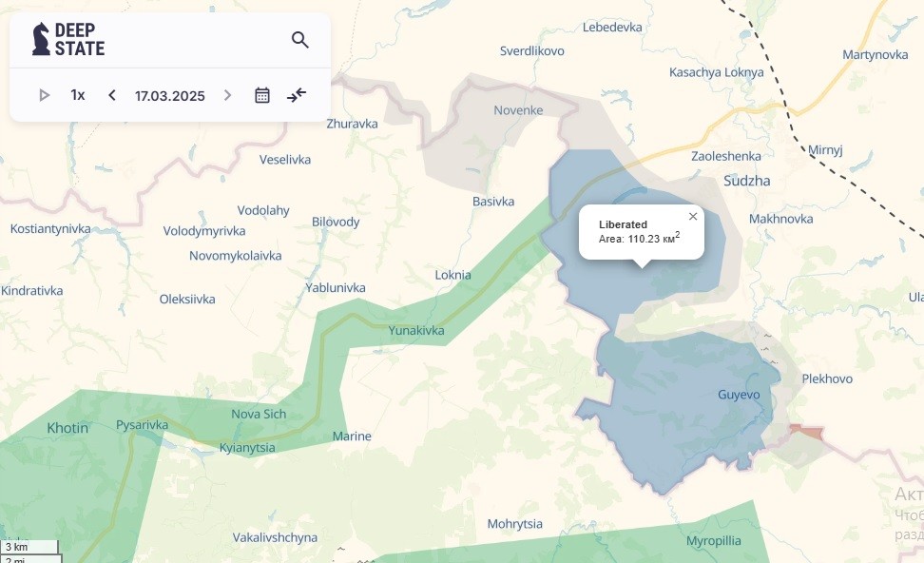Image resolution: width=924 pixels, height=563 pixels.
Task: Click the DeepState knight logo
Action: pyautogui.click(x=41, y=40)
